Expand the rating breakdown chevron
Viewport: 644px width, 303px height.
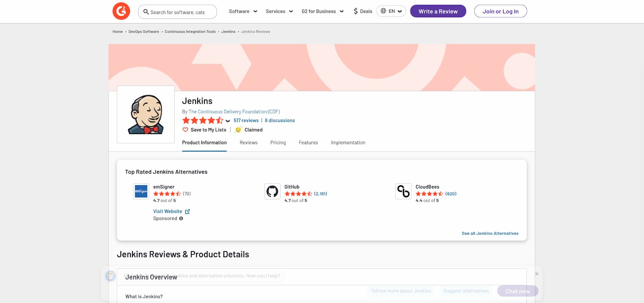[x=228, y=121]
